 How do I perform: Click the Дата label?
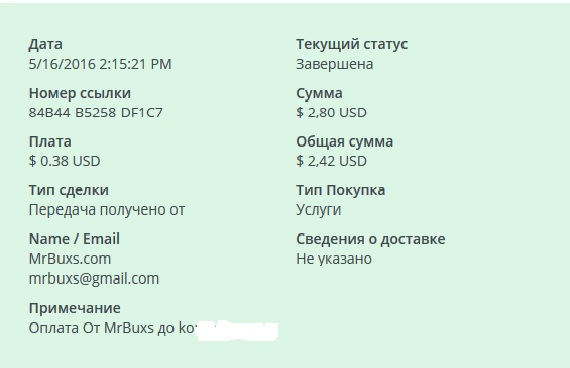[45, 44]
